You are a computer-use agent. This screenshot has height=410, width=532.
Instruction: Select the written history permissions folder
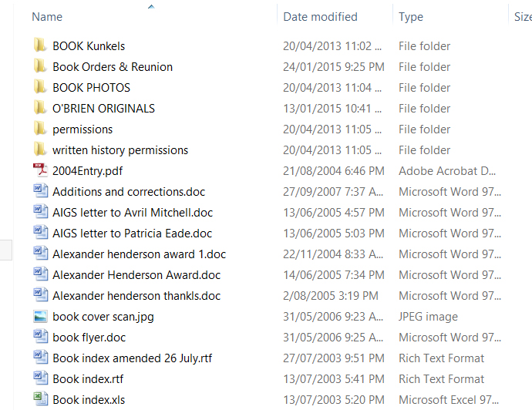click(x=120, y=150)
